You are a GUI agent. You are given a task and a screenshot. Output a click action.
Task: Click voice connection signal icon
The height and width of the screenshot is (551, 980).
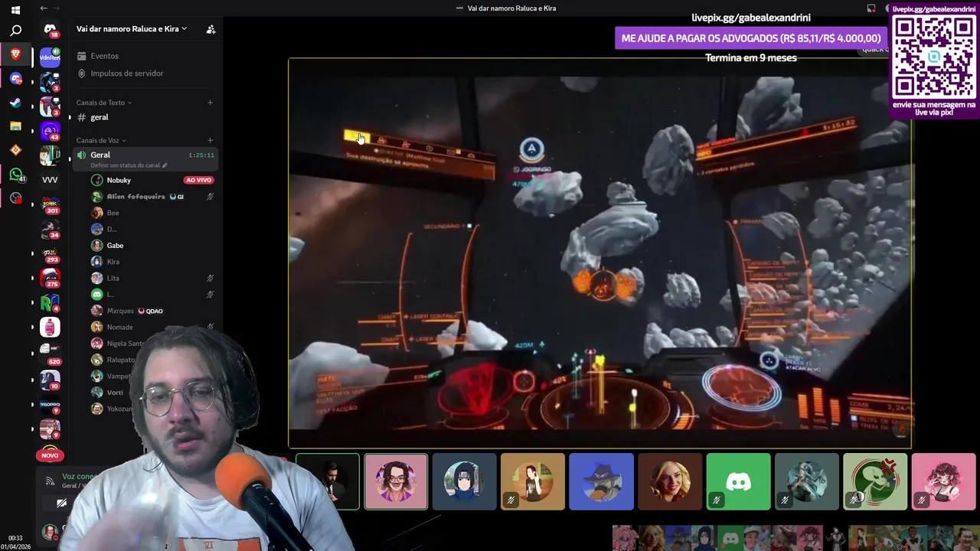point(50,481)
